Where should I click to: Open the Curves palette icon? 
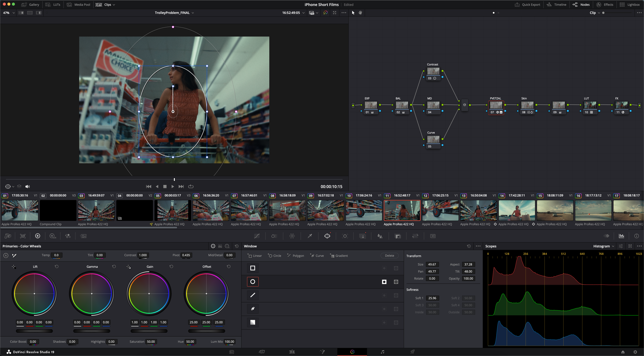click(257, 236)
